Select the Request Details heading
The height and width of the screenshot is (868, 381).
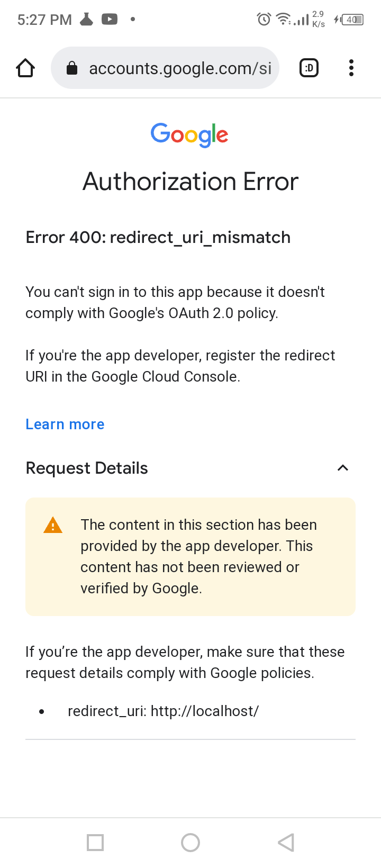click(86, 468)
